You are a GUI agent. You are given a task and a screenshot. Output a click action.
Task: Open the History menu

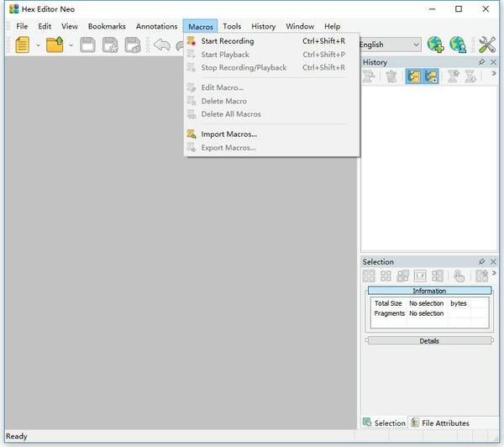pos(264,26)
